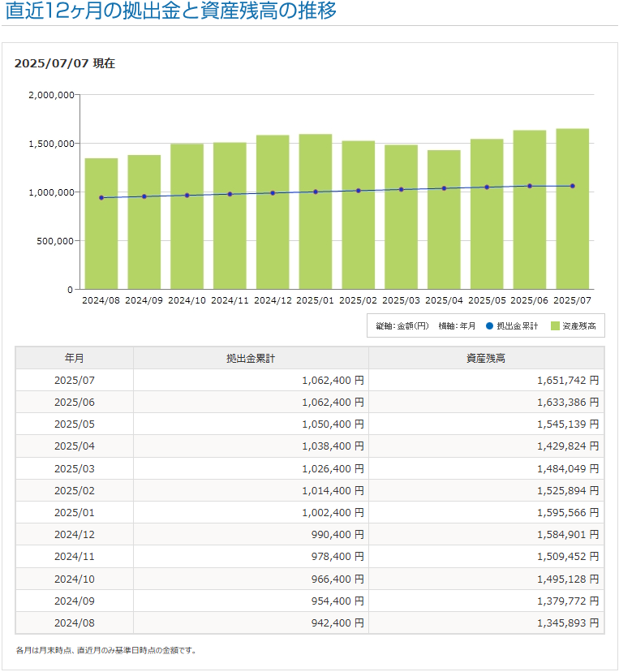Screen dimensions: 619x672
Task: Click the 2025/06 row date cell
Action: tap(74, 402)
